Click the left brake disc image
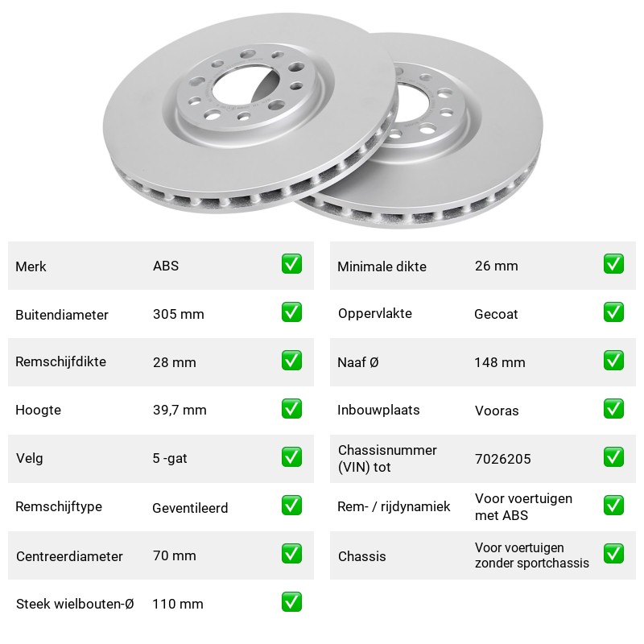The image size is (644, 644). pyautogui.click(x=250, y=113)
